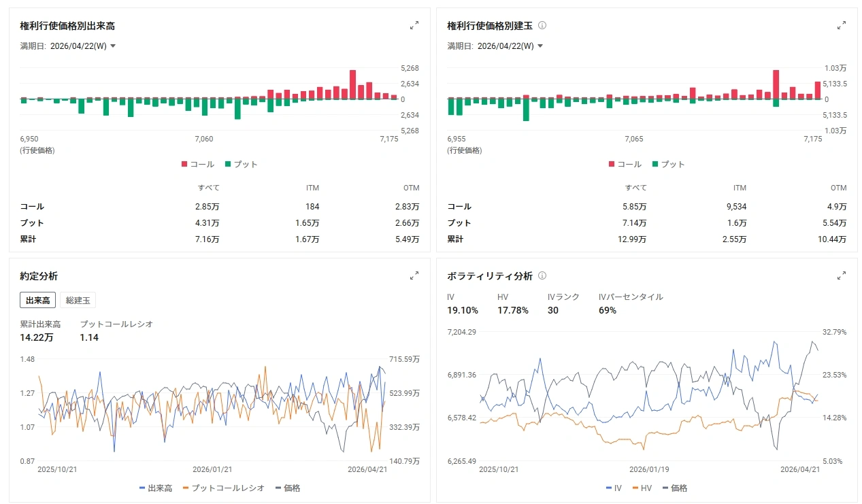
Task: Toggle the IV series legend item
Action: point(613,488)
